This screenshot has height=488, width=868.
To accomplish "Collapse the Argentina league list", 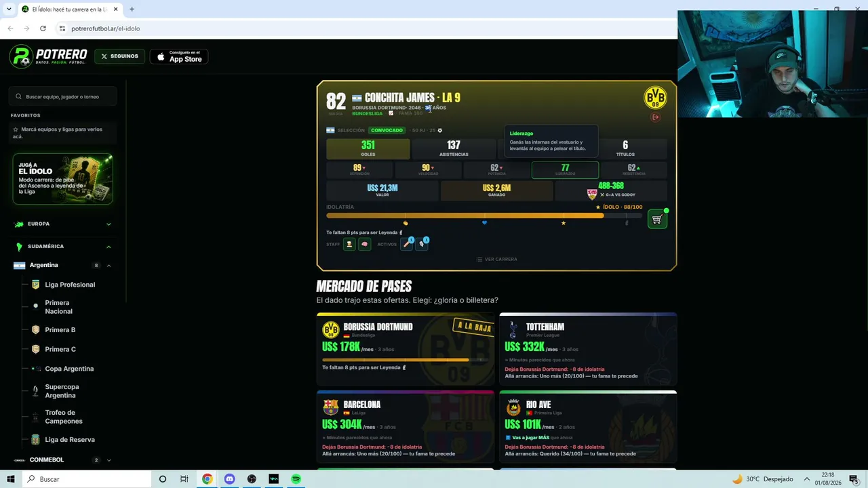I will (x=108, y=266).
